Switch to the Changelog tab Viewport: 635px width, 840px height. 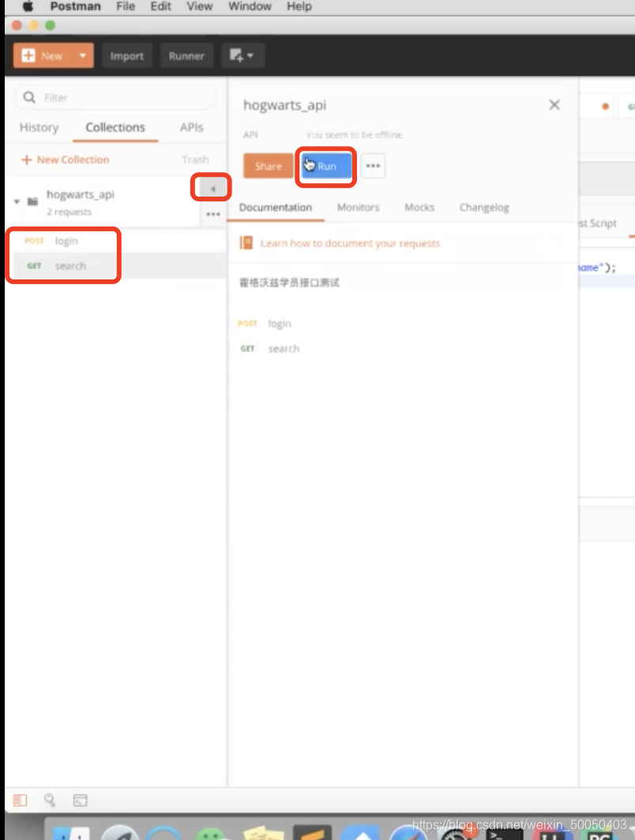484,208
